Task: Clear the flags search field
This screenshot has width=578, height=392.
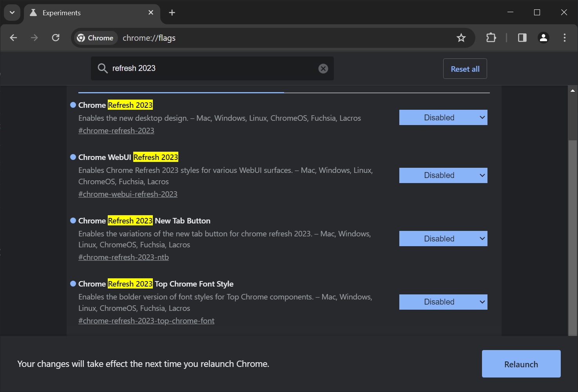Action: point(323,69)
